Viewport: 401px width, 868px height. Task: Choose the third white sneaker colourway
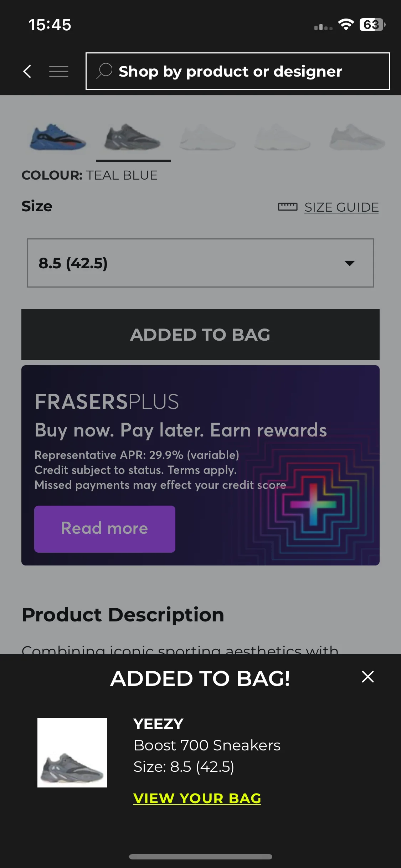point(208,137)
